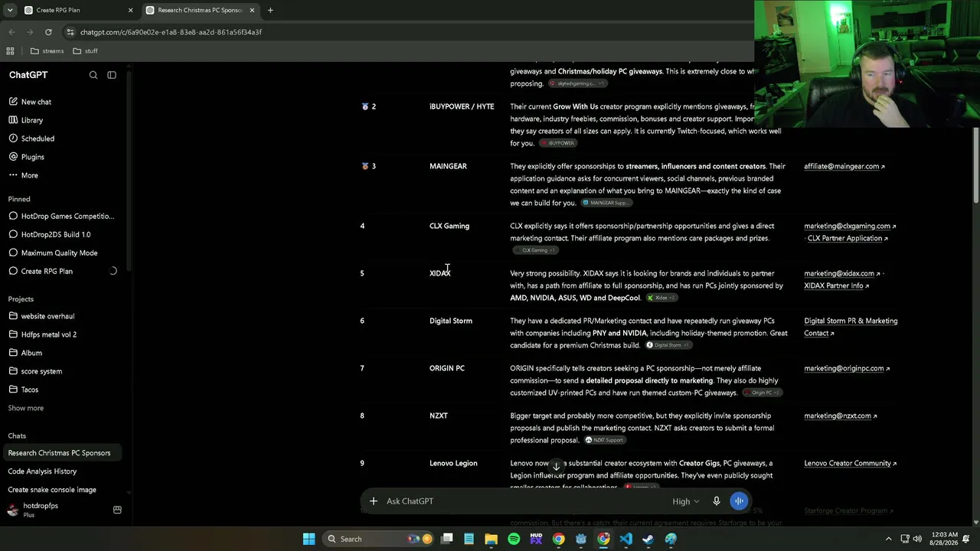Image resolution: width=980 pixels, height=551 pixels.
Task: Open the MAINGEAR Support source chip
Action: pyautogui.click(x=606, y=203)
